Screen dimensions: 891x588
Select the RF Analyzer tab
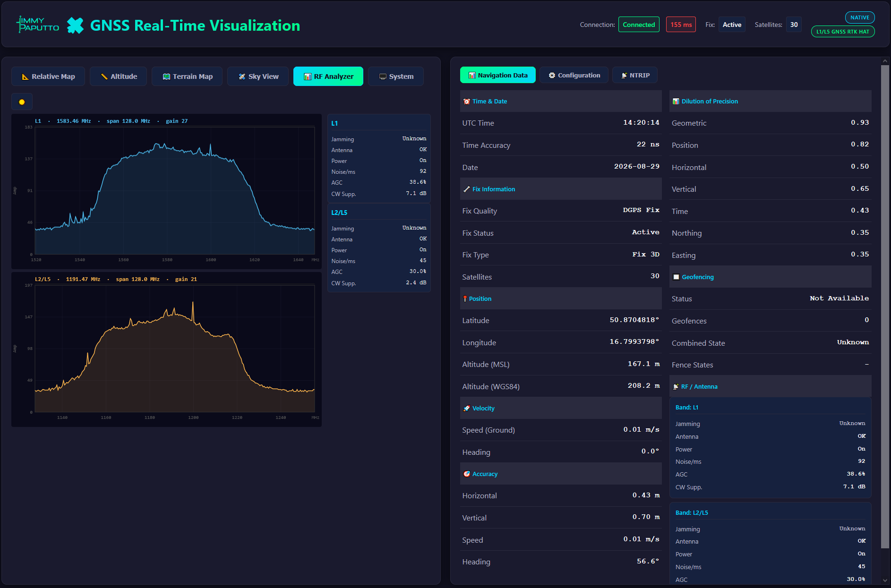(328, 77)
